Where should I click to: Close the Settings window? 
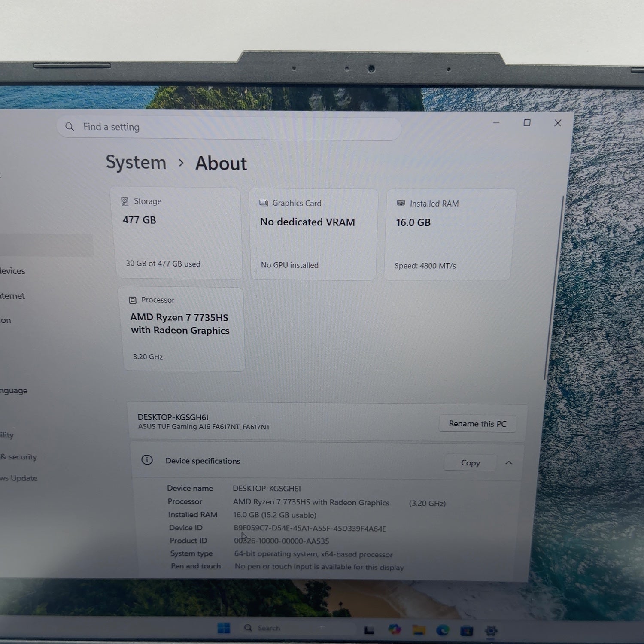click(x=558, y=123)
